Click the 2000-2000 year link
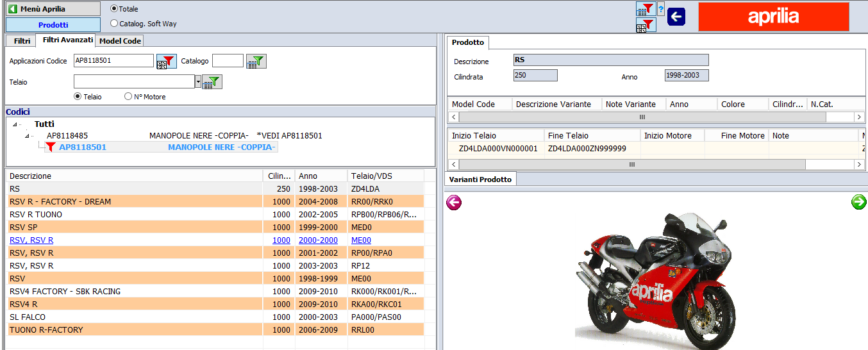Image resolution: width=868 pixels, height=350 pixels. pos(318,240)
